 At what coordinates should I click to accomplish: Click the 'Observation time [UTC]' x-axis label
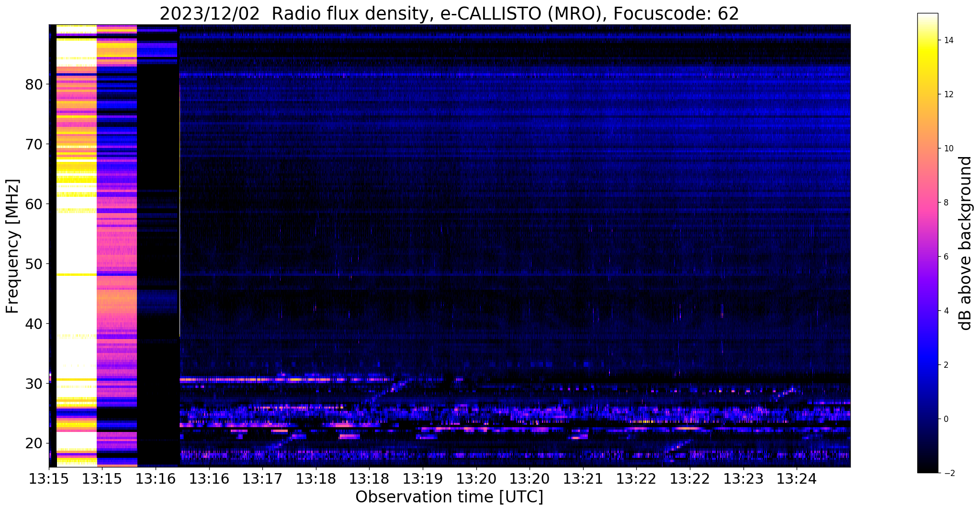(449, 497)
